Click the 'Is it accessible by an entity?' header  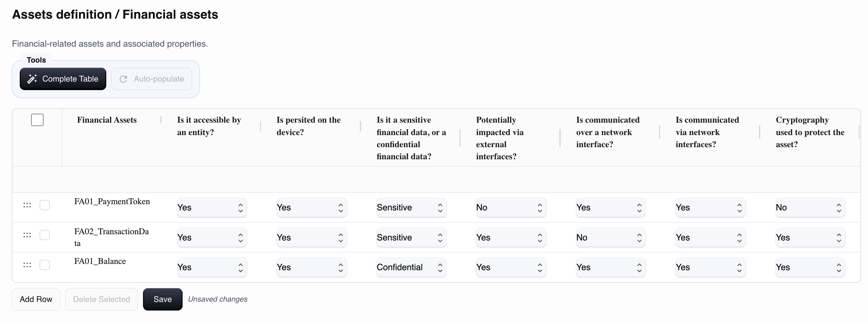coord(209,126)
